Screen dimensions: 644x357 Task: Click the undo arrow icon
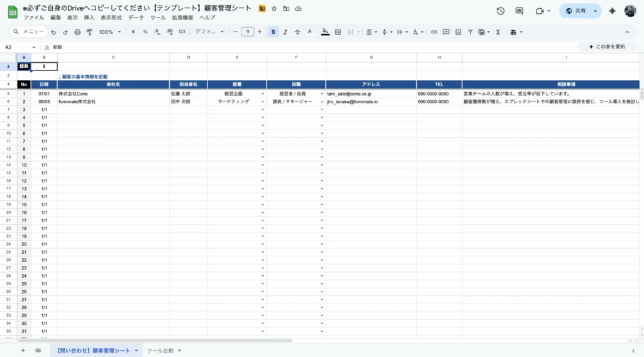click(53, 31)
